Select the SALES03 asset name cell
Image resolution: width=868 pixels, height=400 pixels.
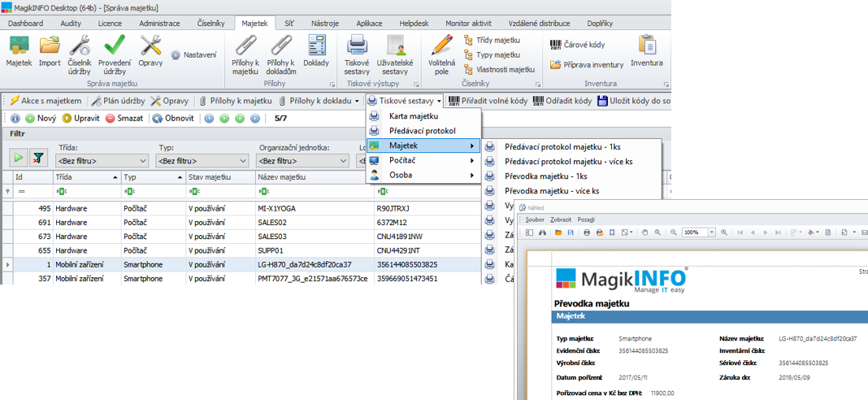(x=315, y=237)
